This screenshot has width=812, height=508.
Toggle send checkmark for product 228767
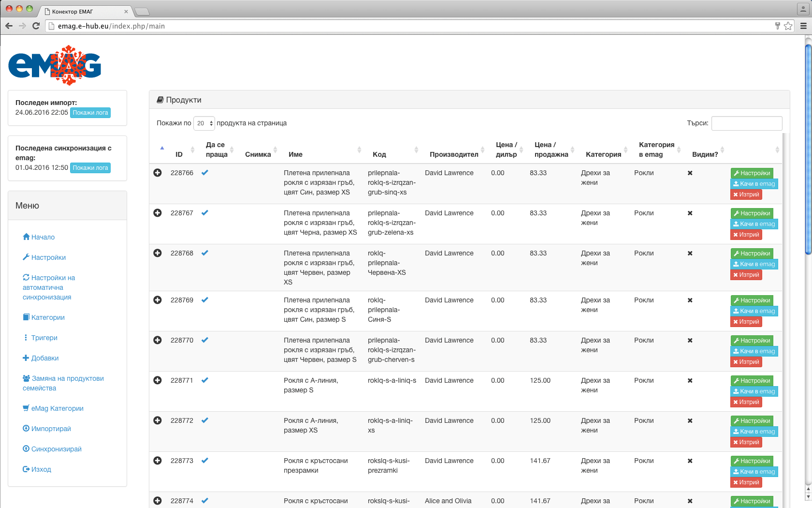pos(205,213)
